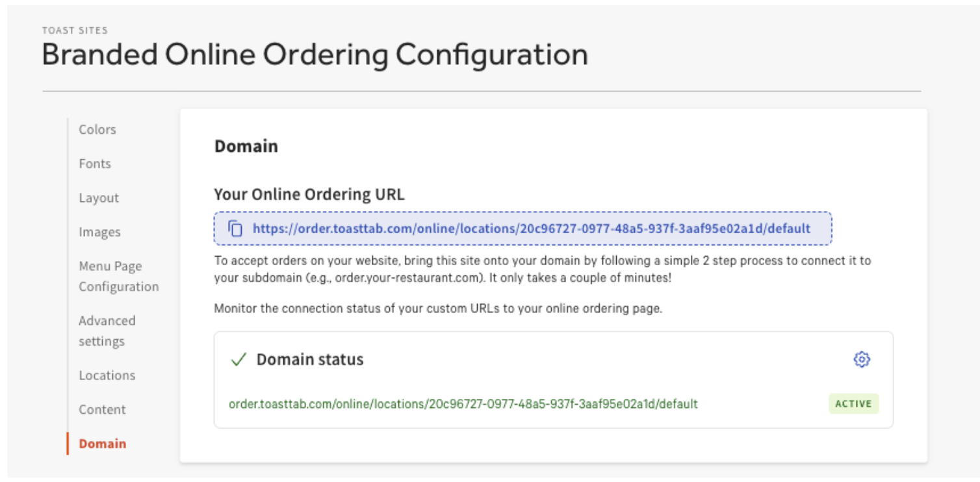Screen dimensions: 980x482
Task: Click the Your Online Ordering URL heading
Action: 309,195
